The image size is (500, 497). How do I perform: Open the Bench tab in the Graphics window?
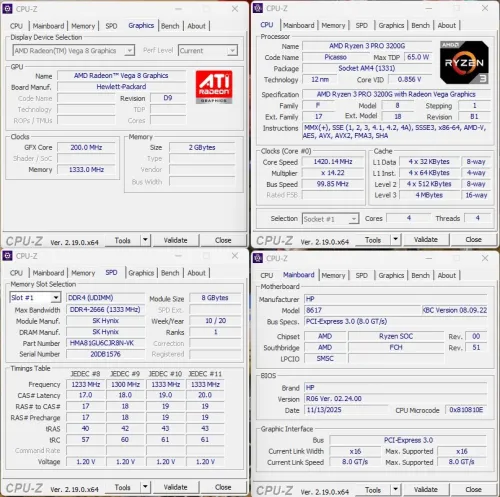click(x=170, y=26)
